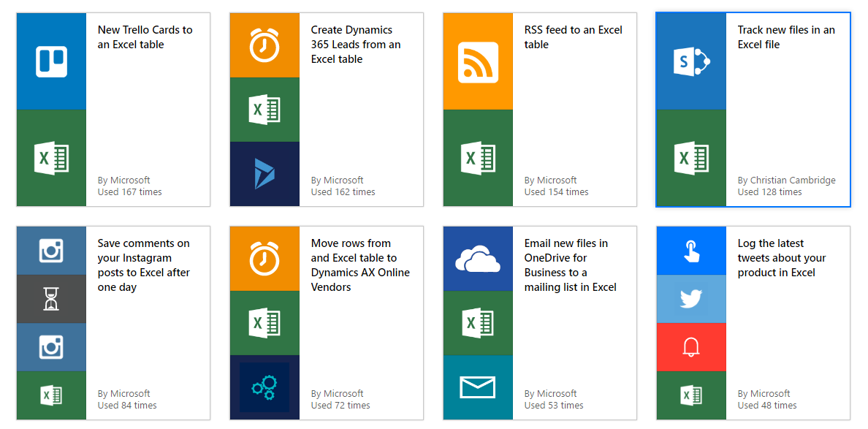This screenshot has width=868, height=429.
Task: Click 'By Microsoft' on the OneDrive email card
Action: click(x=551, y=394)
